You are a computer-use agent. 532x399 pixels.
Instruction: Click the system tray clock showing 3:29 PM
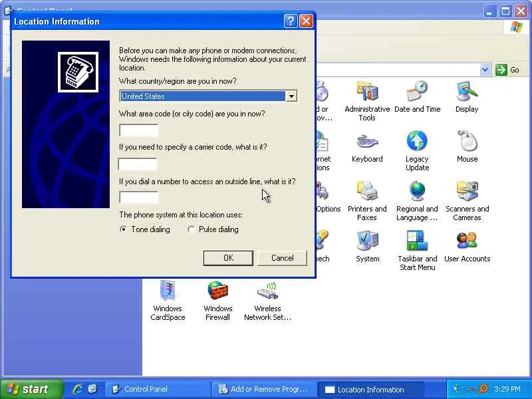click(507, 389)
